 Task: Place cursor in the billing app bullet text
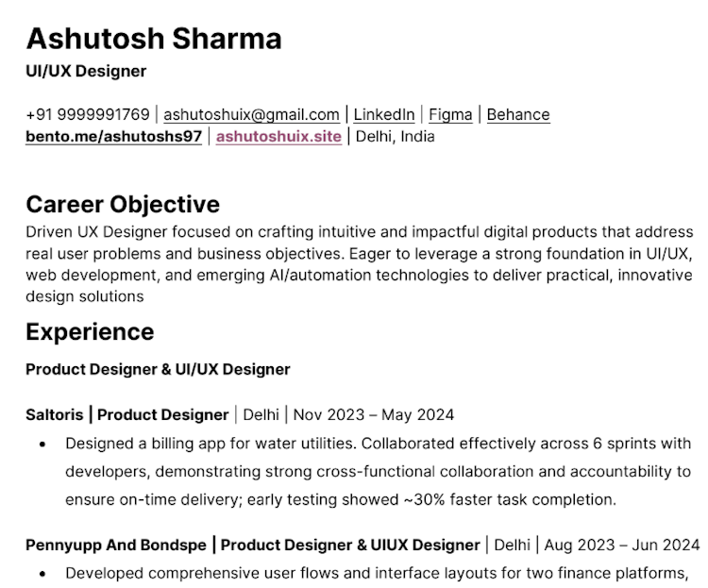(378, 472)
